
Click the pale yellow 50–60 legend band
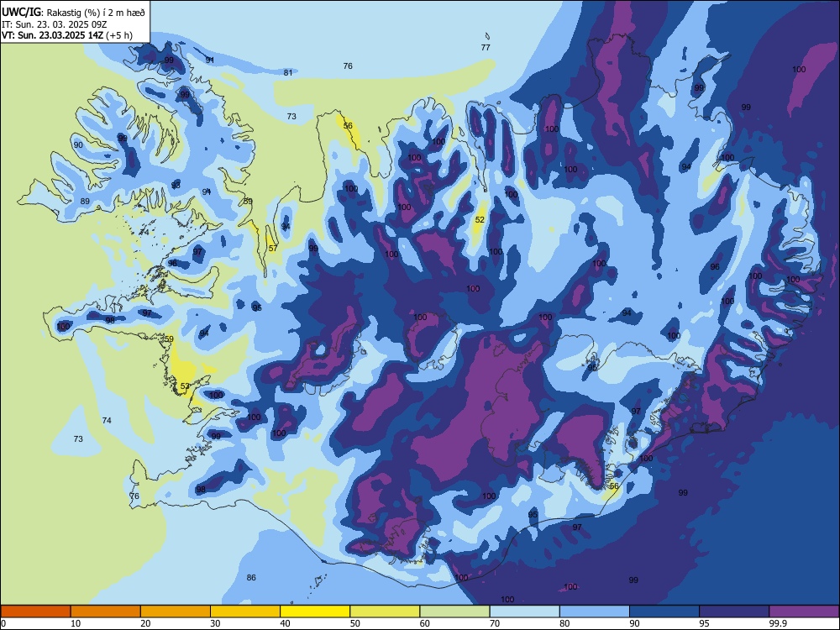385,612
